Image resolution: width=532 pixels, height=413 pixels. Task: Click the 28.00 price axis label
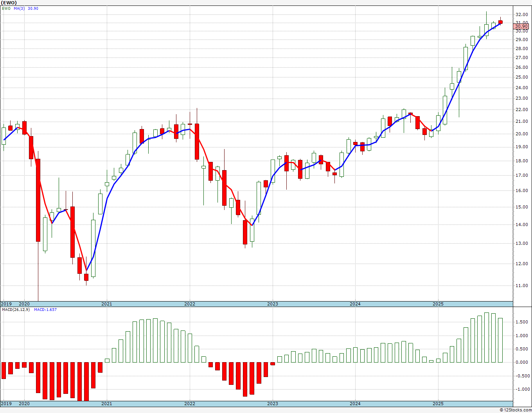point(522,48)
